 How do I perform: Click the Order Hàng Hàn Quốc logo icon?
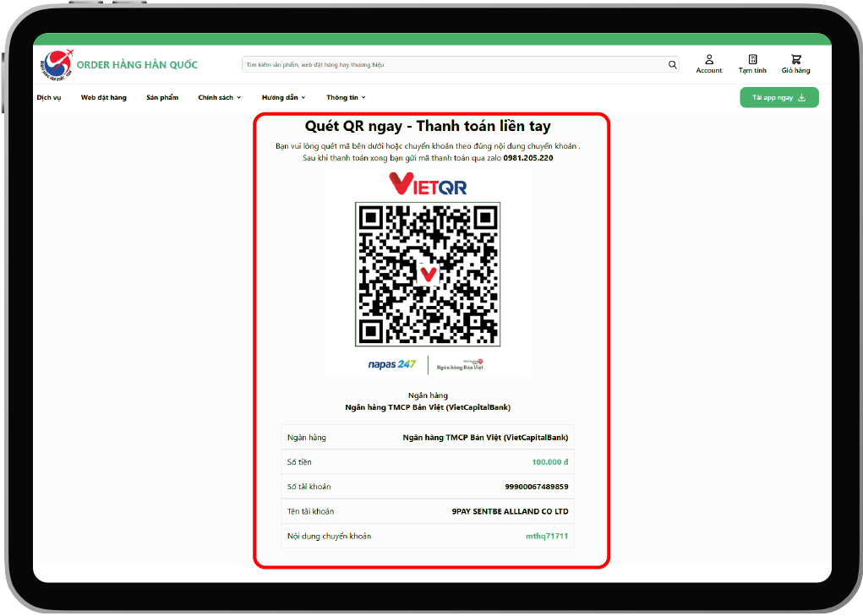pyautogui.click(x=57, y=65)
